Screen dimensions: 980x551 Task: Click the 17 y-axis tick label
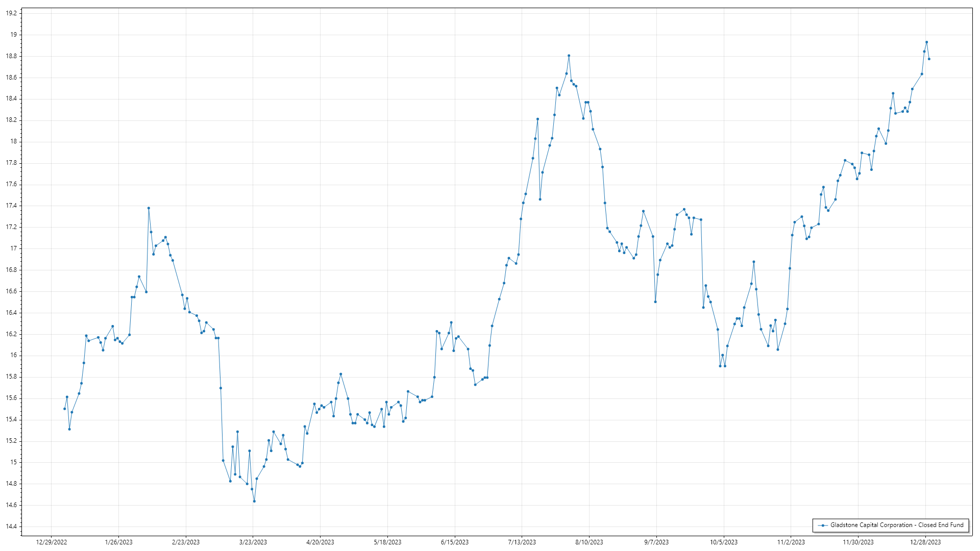tap(14, 248)
